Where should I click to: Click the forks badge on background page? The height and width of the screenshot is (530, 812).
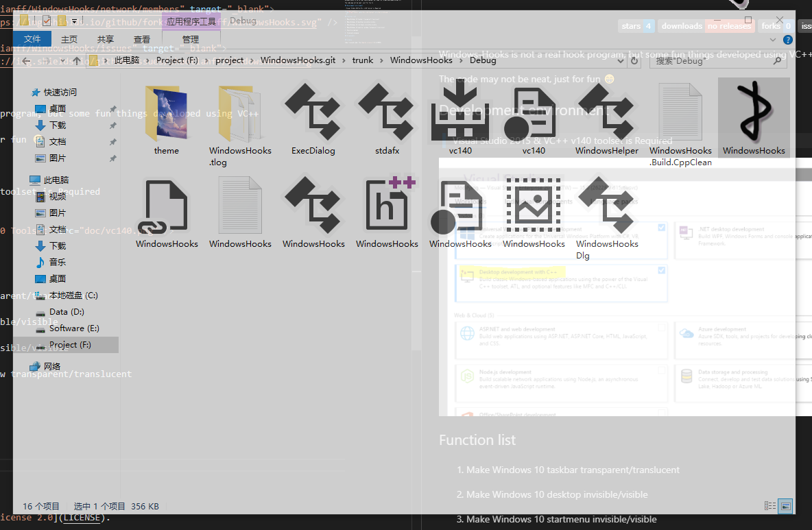pos(776,26)
